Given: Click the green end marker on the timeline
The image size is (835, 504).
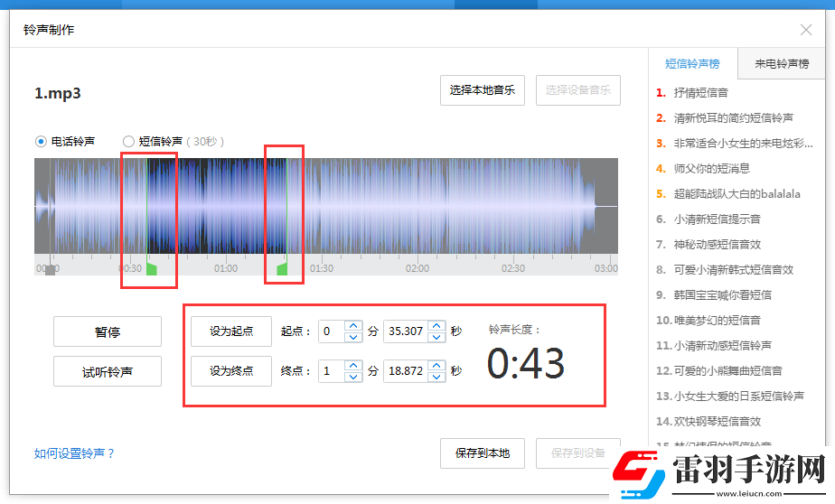Looking at the screenshot, I should 282,269.
